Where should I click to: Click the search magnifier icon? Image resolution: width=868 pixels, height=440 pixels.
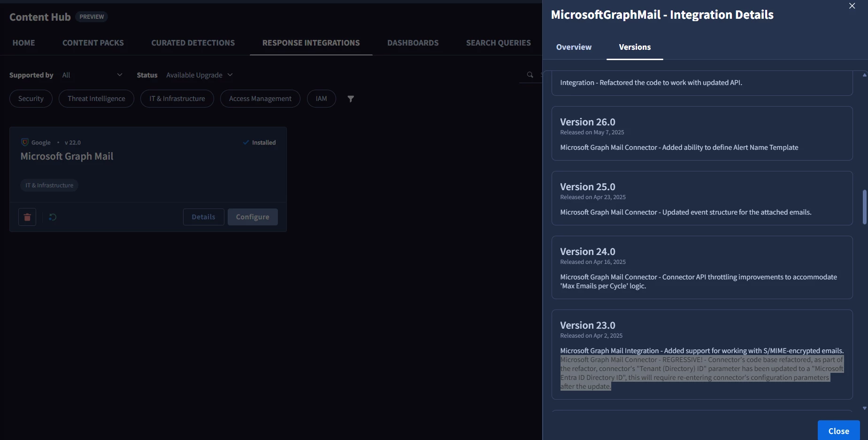pyautogui.click(x=530, y=75)
